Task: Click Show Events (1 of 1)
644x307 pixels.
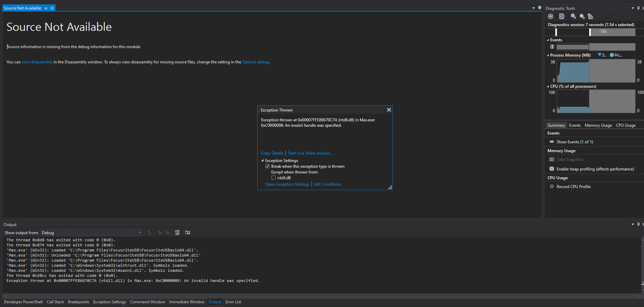Action: (575, 142)
